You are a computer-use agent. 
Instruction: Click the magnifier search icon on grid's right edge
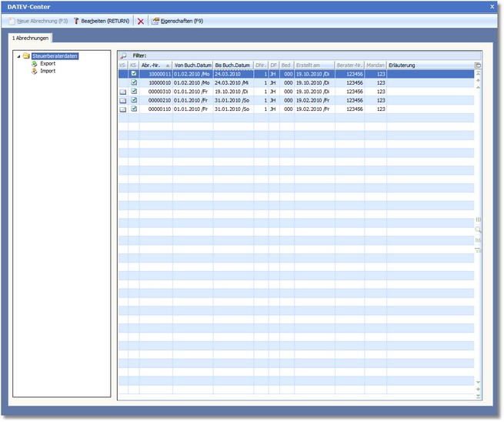click(x=478, y=229)
